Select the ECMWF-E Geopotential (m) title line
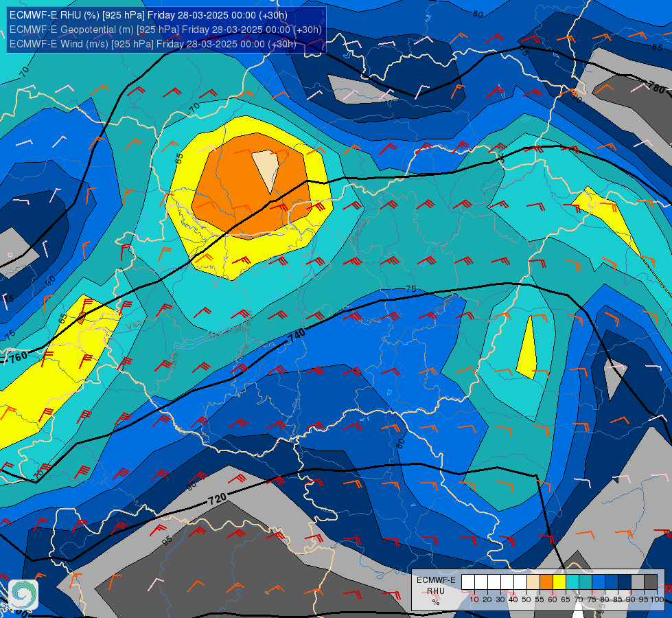 pos(165,30)
